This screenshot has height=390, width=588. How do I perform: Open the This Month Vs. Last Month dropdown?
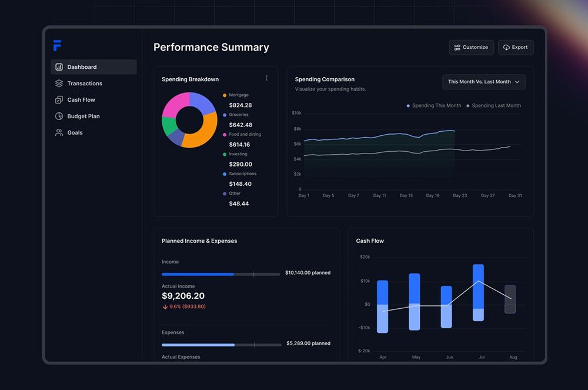pos(484,82)
